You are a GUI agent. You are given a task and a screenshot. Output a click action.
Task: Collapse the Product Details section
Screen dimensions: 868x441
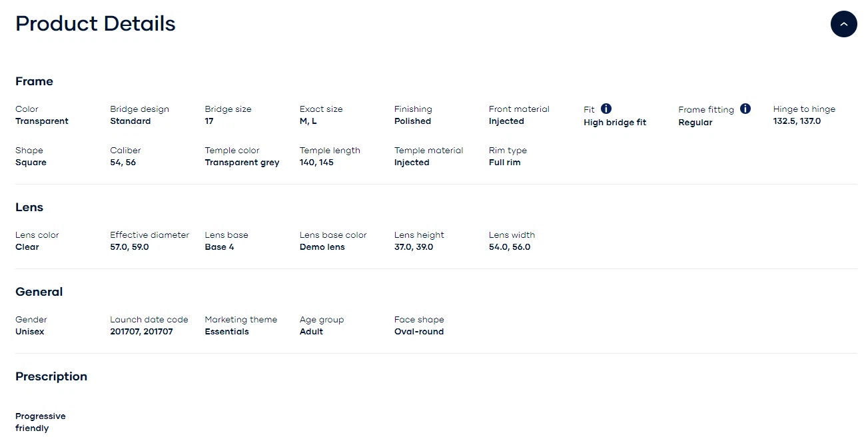pos(843,24)
